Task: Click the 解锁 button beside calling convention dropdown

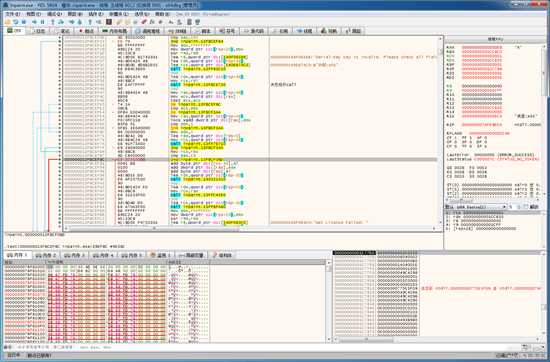Action: click(x=534, y=207)
